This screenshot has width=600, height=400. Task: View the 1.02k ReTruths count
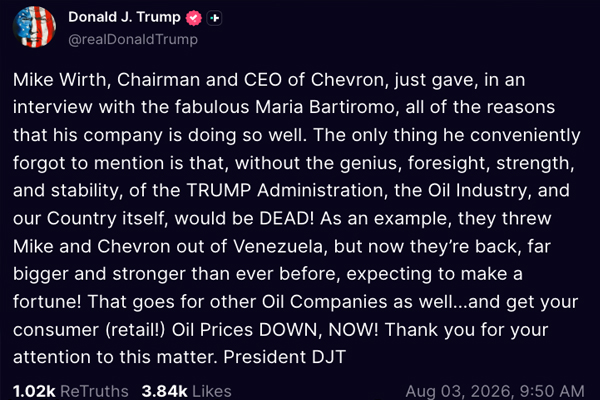point(34,391)
